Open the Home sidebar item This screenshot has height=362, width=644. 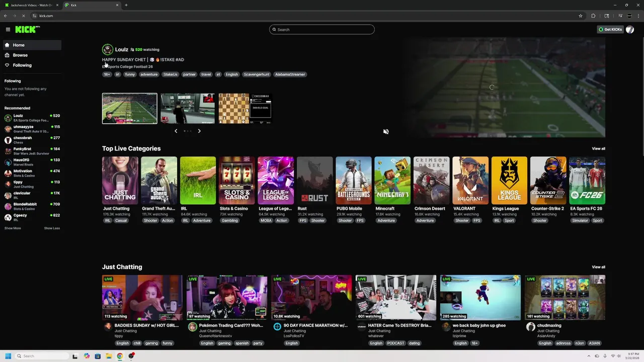32,45
